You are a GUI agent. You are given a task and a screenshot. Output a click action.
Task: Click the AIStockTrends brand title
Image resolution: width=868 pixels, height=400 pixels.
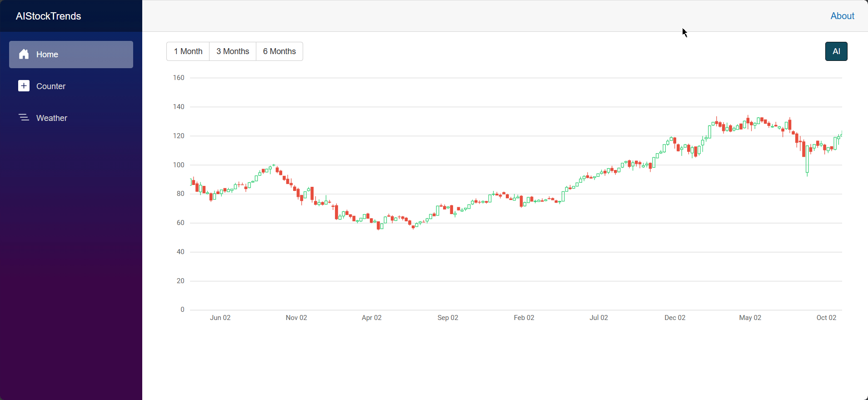[x=49, y=16]
